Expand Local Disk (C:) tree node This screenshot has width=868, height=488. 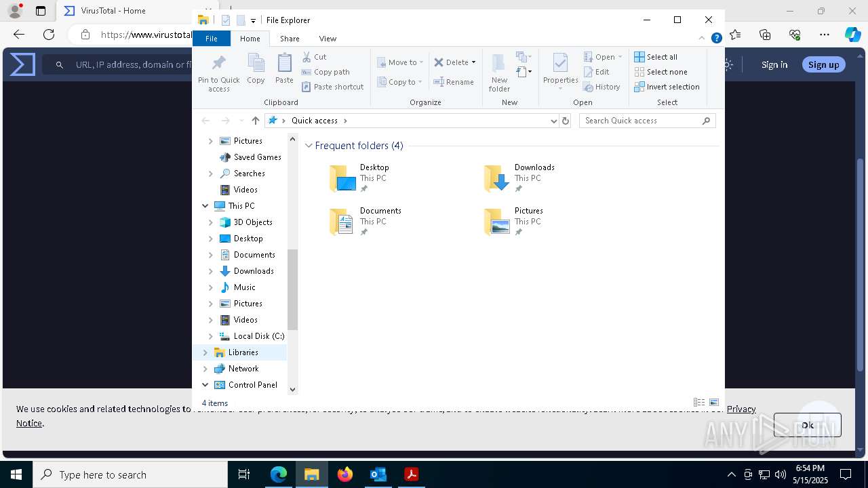point(210,336)
